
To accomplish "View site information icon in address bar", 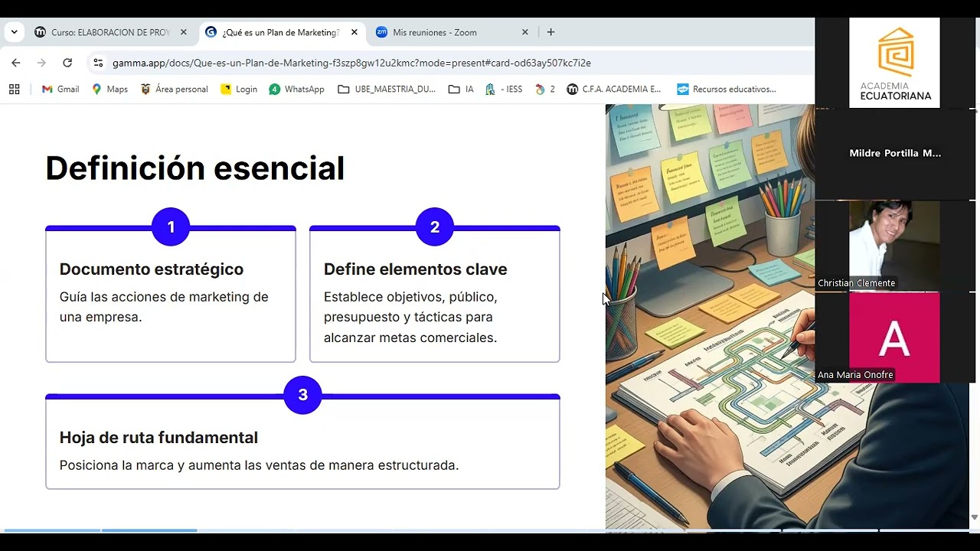I will click(x=97, y=63).
